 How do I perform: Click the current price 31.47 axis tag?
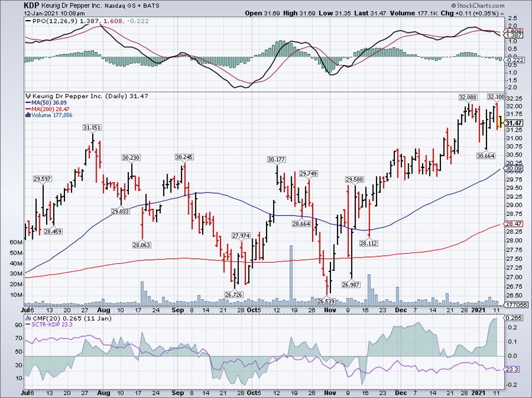click(514, 123)
